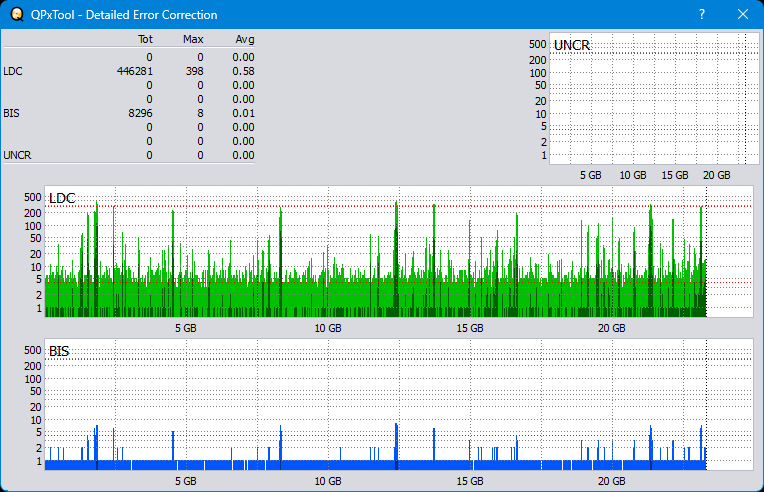Click the 500 scale label on BIS graph
The image size is (764, 492).
click(33, 350)
